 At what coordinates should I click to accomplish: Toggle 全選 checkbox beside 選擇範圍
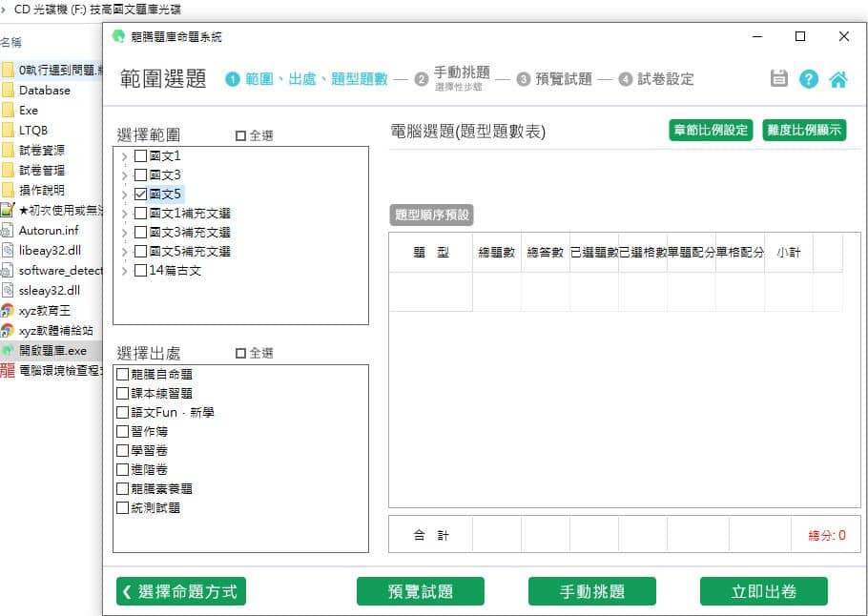[240, 135]
